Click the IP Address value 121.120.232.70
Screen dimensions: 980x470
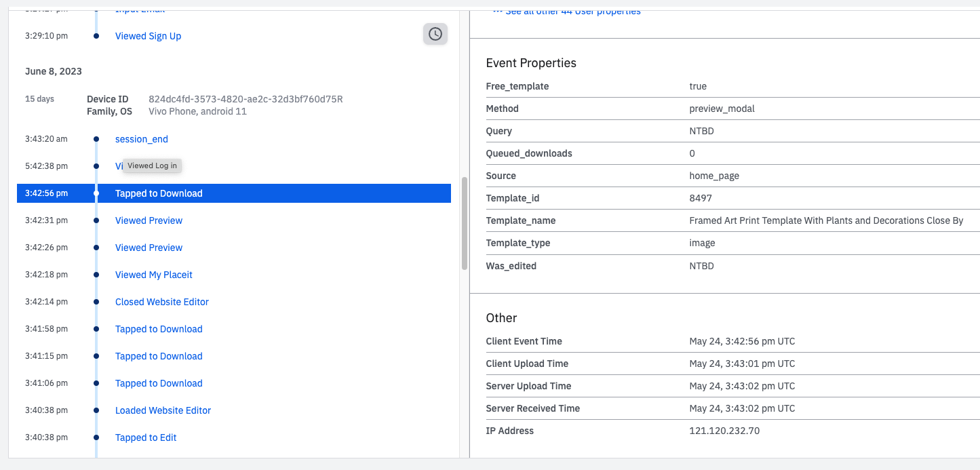coord(724,431)
